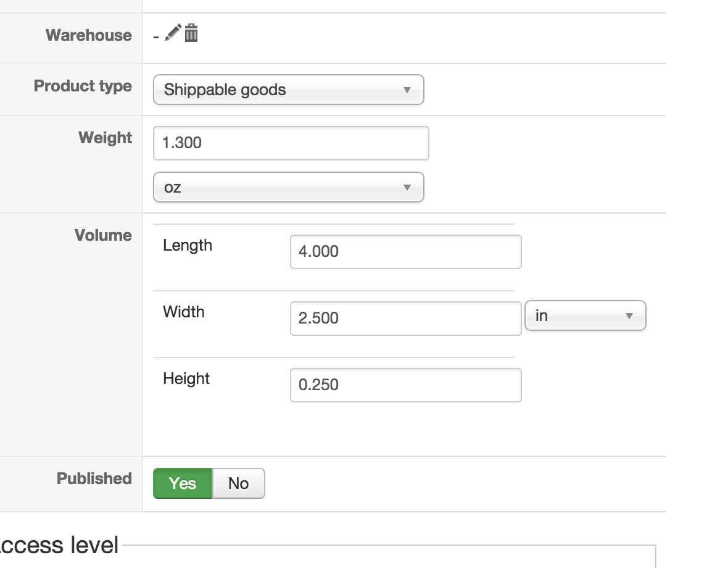Click the Weight label text
The height and width of the screenshot is (568, 728).
coord(105,138)
